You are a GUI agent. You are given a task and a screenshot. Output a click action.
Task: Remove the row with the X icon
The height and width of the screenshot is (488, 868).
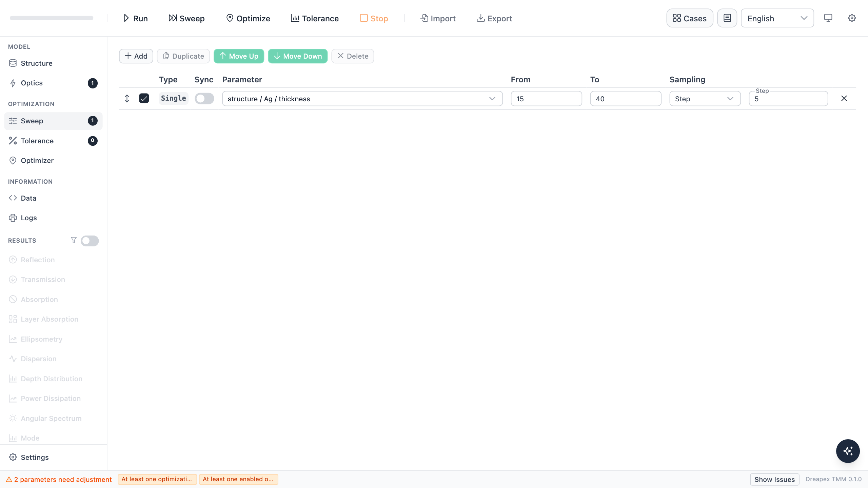(844, 98)
